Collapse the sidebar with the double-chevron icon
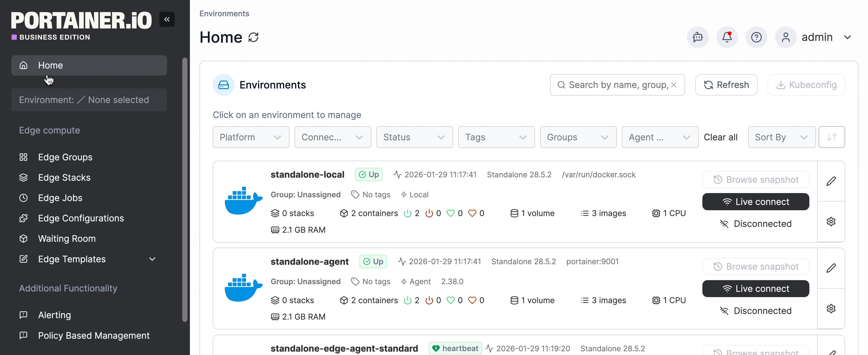 pos(167,19)
